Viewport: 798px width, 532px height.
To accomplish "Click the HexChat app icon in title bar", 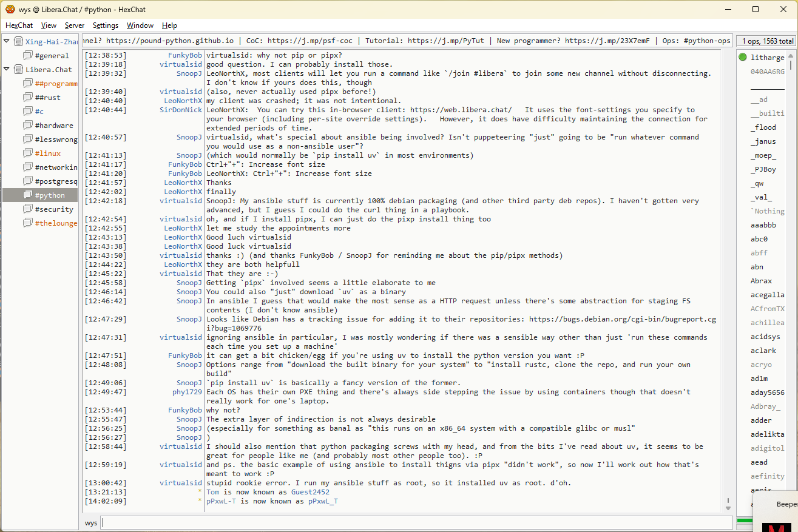I will pos(10,9).
